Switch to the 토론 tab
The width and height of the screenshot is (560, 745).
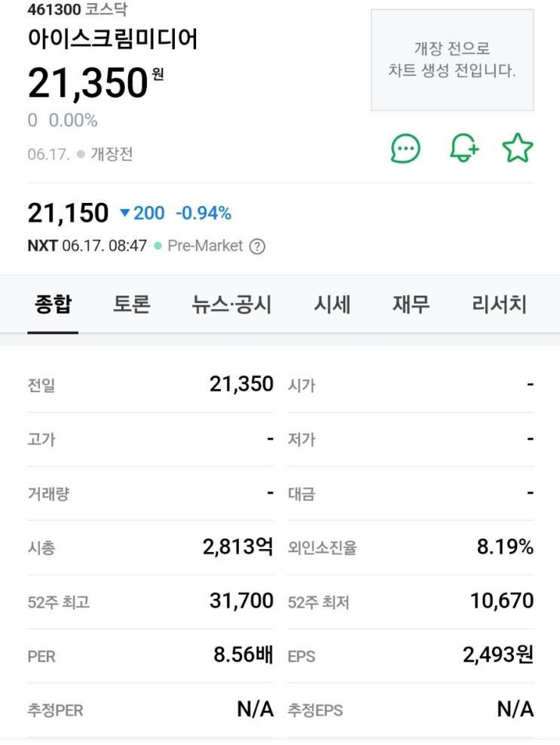pyautogui.click(x=132, y=305)
